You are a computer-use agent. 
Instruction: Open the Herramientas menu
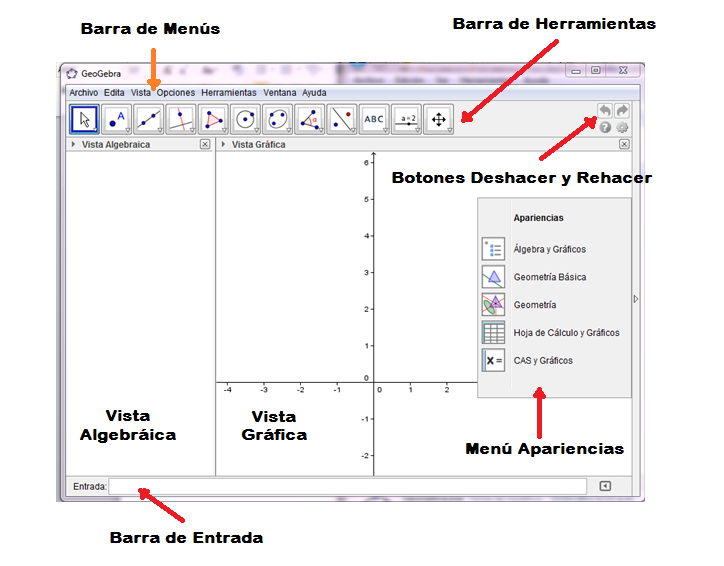click(x=229, y=93)
